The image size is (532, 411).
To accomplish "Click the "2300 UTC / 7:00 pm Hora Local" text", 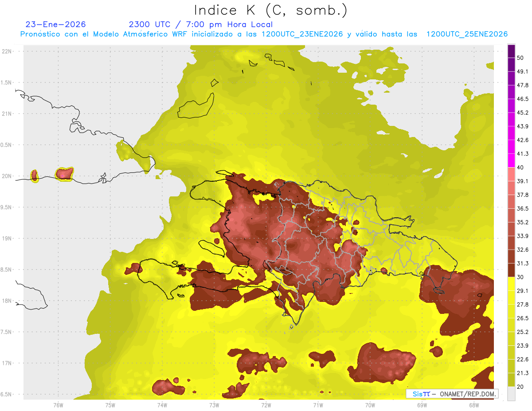I will pos(200,24).
